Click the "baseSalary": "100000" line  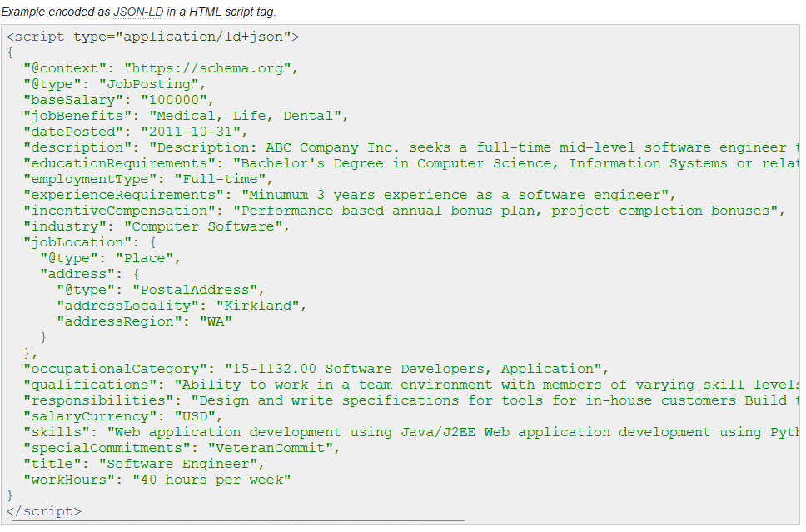(118, 100)
